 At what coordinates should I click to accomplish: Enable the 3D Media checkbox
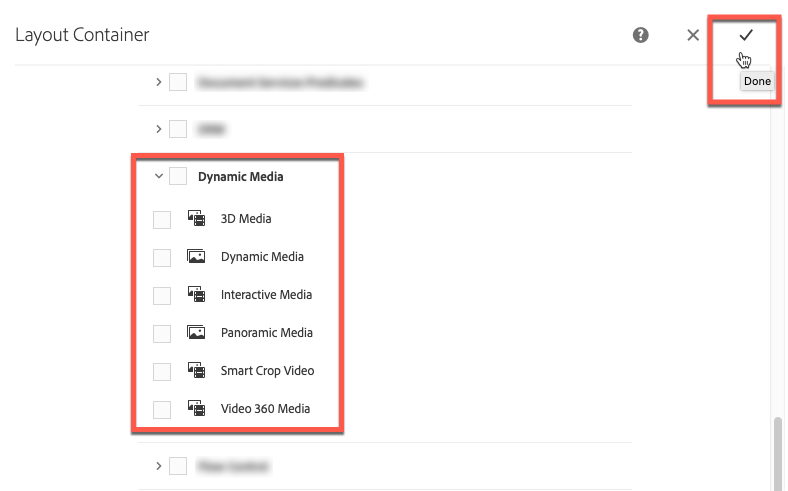coord(162,220)
